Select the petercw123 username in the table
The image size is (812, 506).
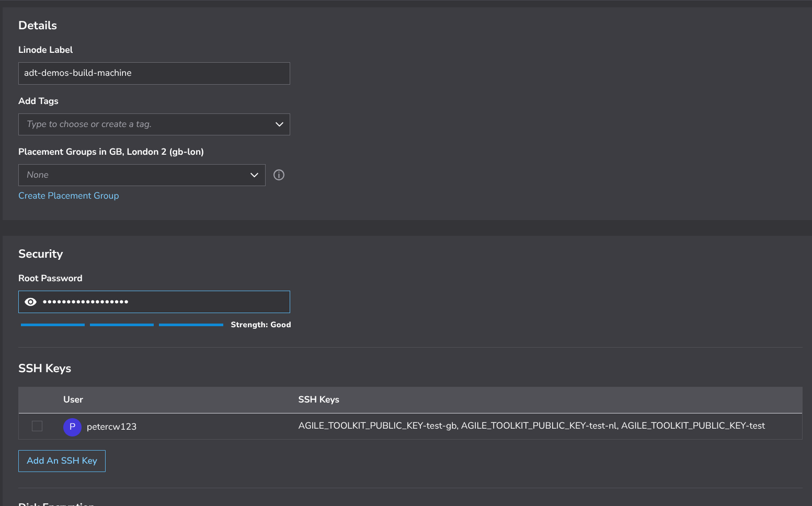111,427
